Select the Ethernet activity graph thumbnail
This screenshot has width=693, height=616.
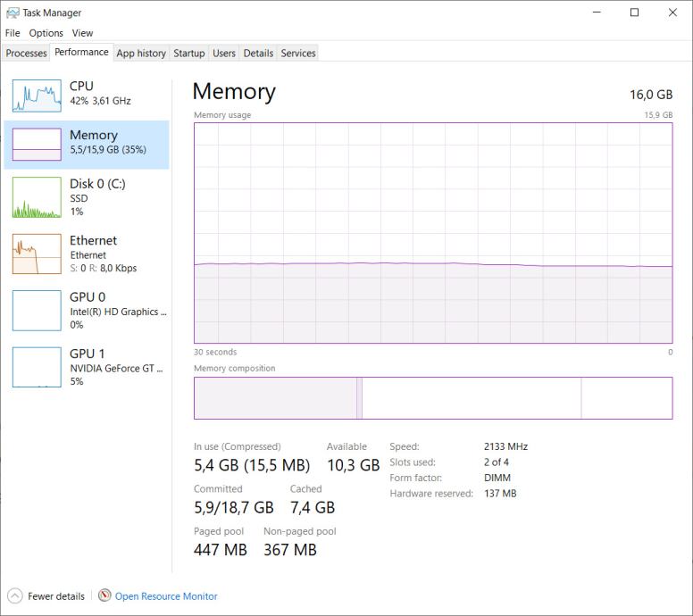point(36,254)
